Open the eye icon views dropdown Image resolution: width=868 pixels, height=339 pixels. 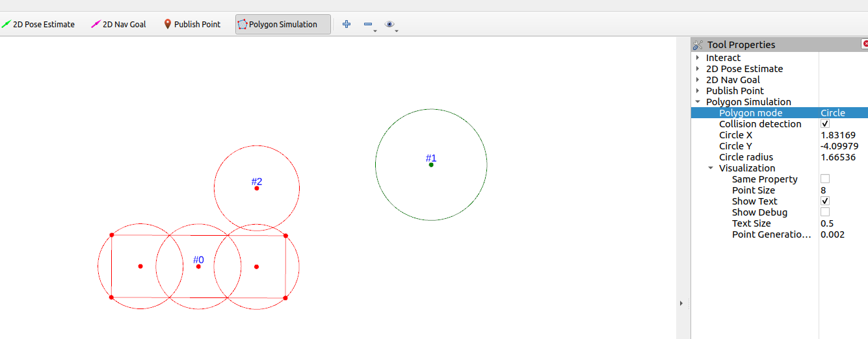[x=389, y=24]
